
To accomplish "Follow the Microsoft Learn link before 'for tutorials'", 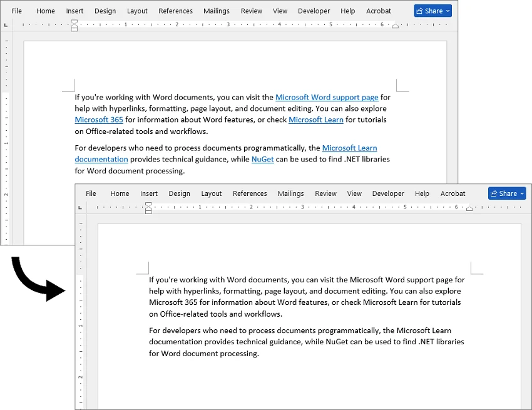I will (316, 120).
